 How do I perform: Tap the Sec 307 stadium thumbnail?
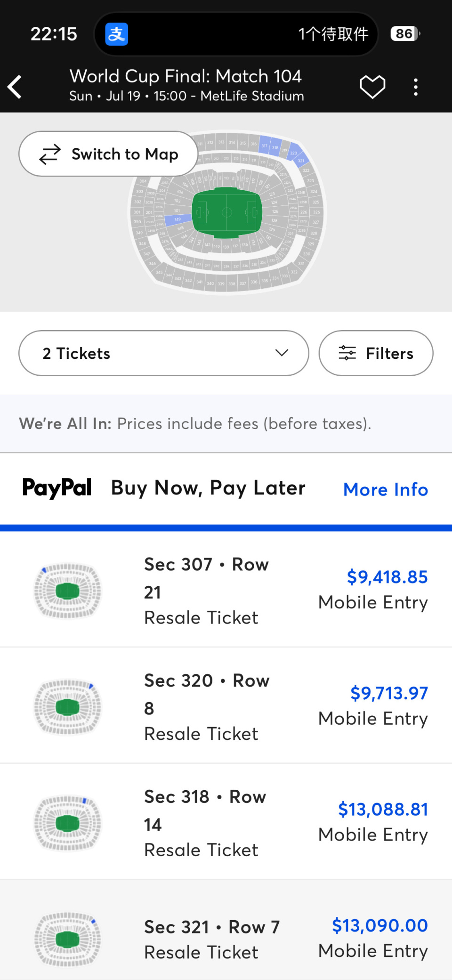(x=67, y=590)
